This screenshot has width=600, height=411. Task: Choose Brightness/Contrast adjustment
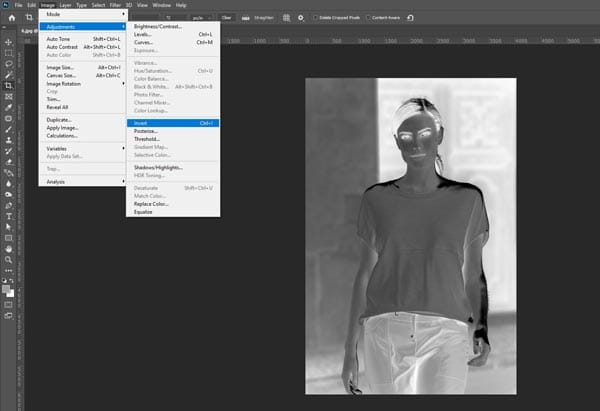tap(173, 26)
